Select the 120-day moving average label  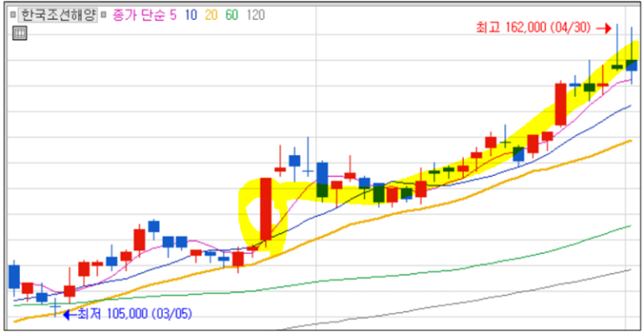point(256,16)
